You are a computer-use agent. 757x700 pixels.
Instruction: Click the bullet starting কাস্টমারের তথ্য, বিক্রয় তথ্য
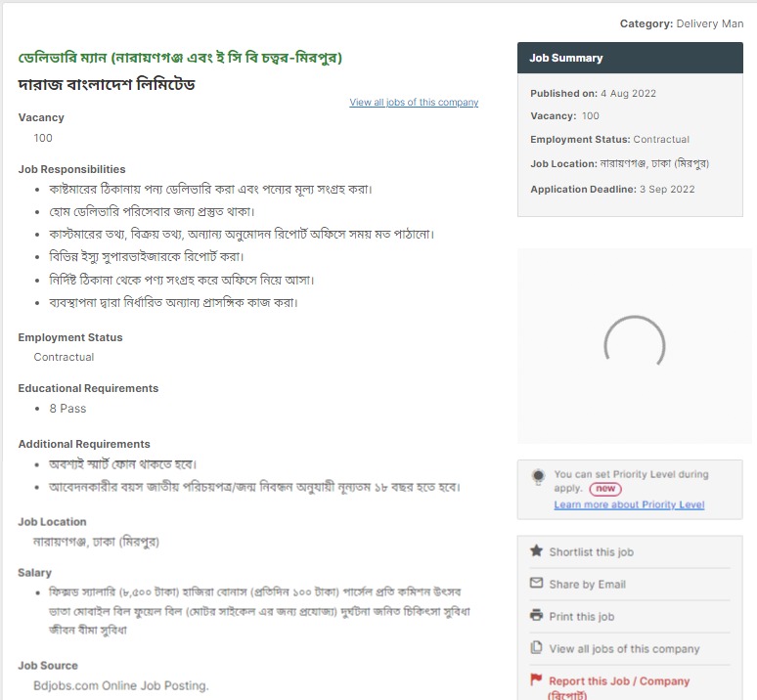coord(242,235)
